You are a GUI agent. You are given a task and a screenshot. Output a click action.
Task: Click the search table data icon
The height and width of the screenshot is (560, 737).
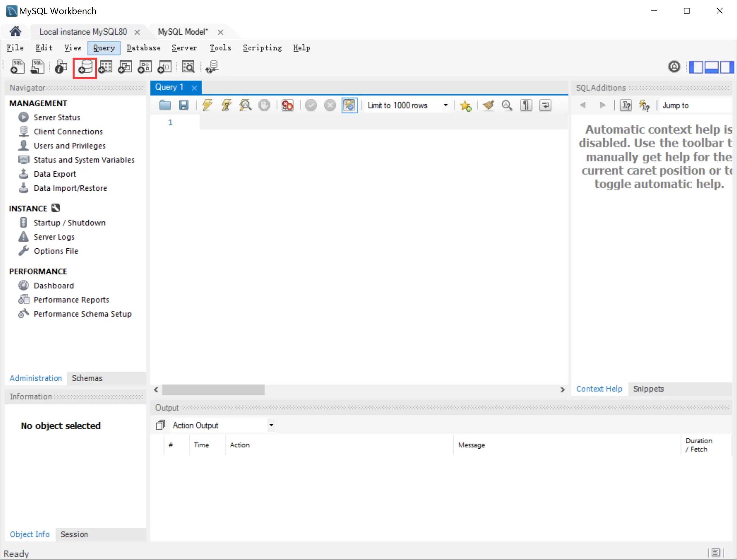(188, 68)
